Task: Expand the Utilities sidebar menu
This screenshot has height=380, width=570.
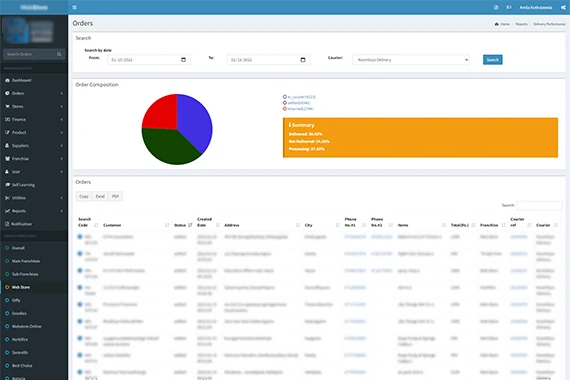Action: pyautogui.click(x=34, y=198)
